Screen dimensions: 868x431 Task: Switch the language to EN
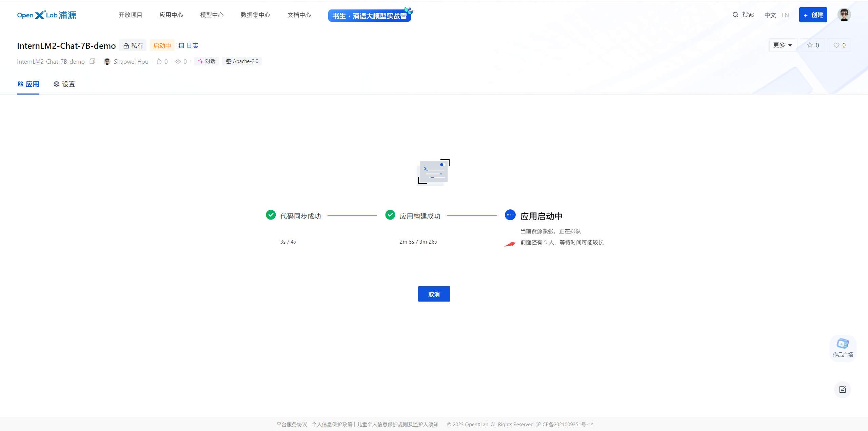point(785,15)
